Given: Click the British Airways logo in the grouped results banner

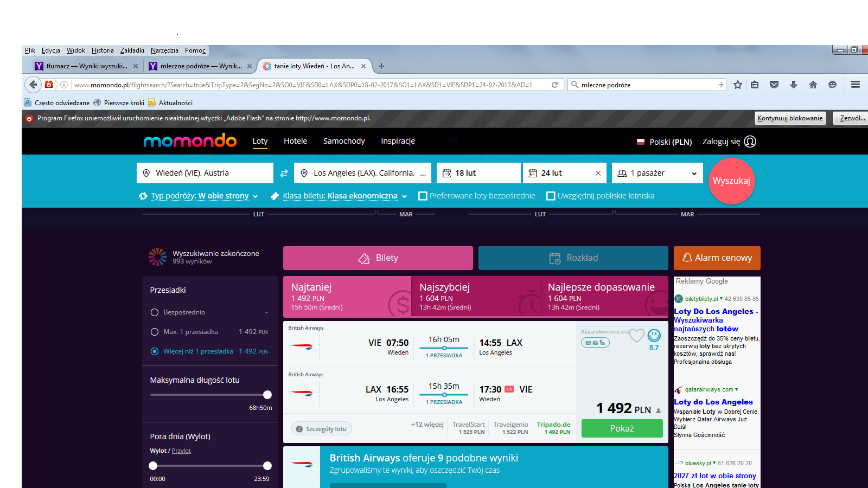Looking at the screenshot, I should (x=302, y=464).
